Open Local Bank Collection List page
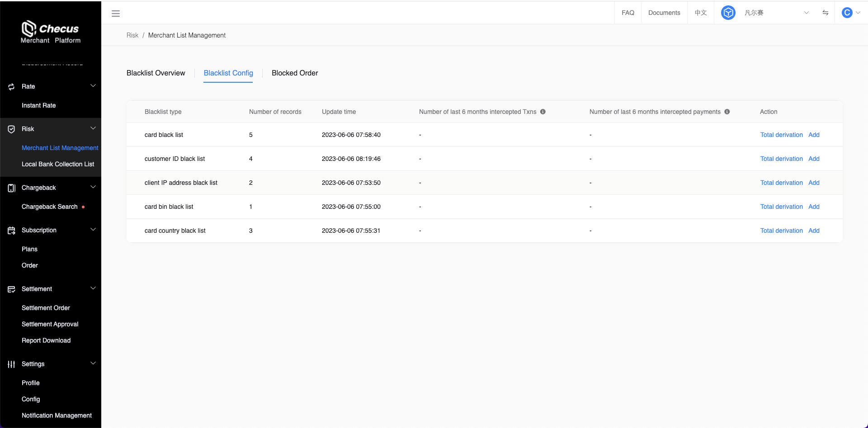This screenshot has width=868, height=428. pos(58,164)
